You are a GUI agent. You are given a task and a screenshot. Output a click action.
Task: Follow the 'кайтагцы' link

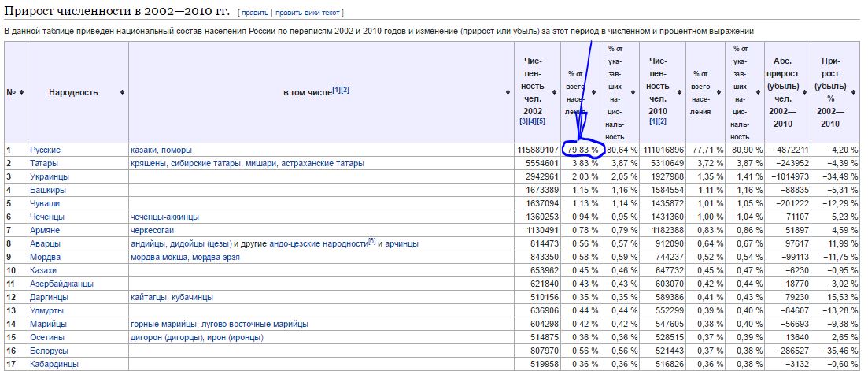click(148, 297)
